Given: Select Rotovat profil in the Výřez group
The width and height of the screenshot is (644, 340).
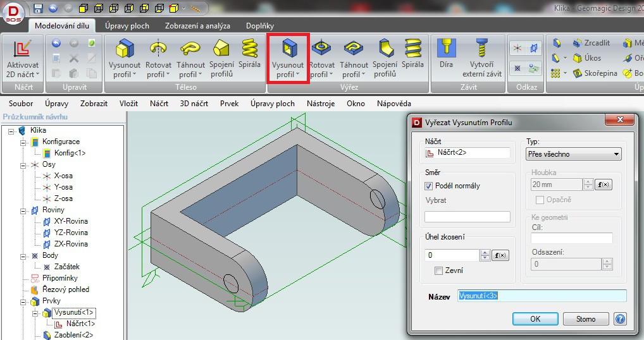Looking at the screenshot, I should point(321,58).
